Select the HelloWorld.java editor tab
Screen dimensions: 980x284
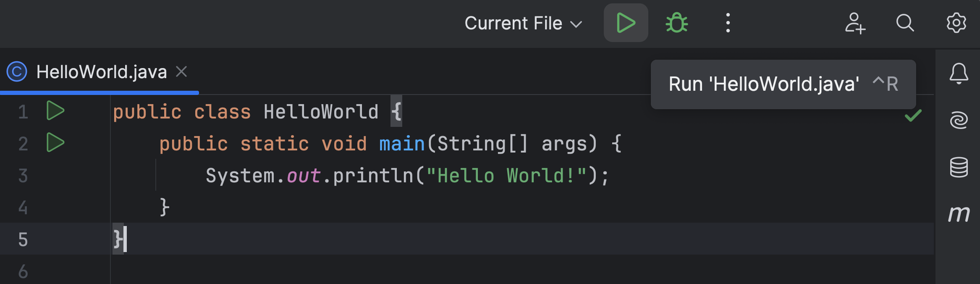[x=101, y=72]
